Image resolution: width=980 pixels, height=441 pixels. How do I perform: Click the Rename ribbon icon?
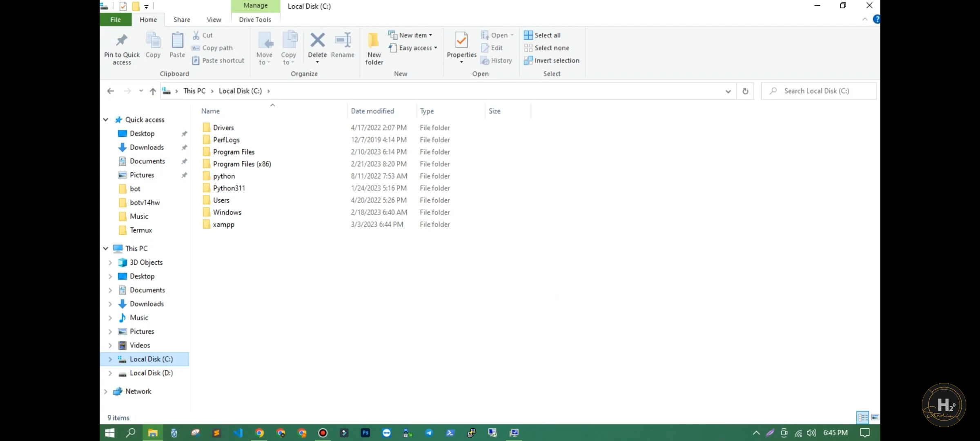(343, 40)
